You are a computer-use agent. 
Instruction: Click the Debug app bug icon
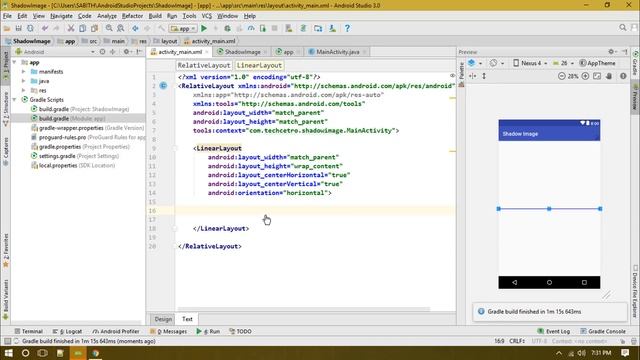227,29
